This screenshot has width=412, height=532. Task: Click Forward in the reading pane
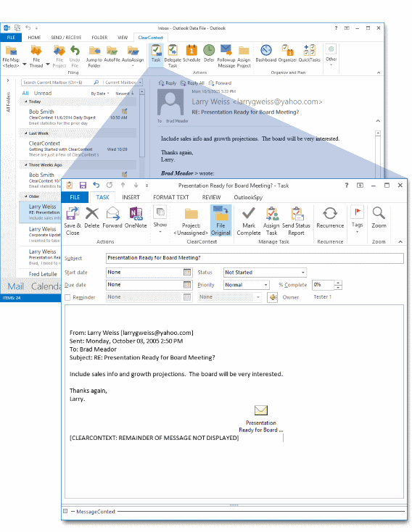click(x=220, y=83)
